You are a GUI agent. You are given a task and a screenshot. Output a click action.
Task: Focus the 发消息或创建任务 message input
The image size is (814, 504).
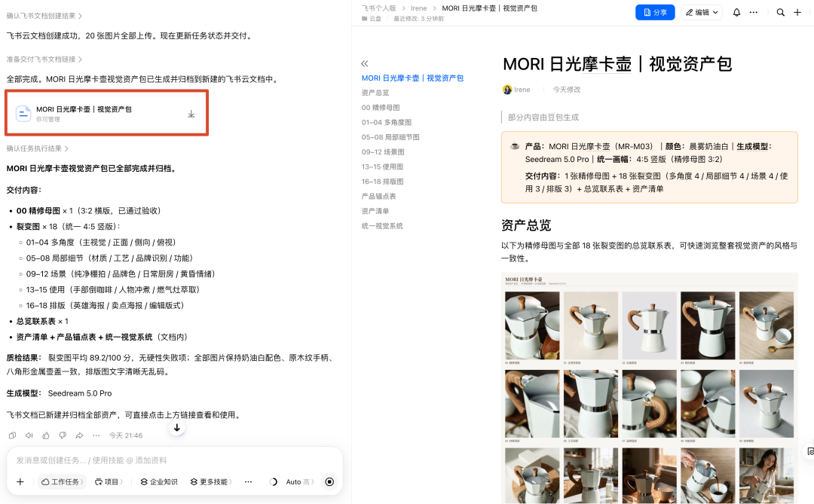[x=174, y=460]
